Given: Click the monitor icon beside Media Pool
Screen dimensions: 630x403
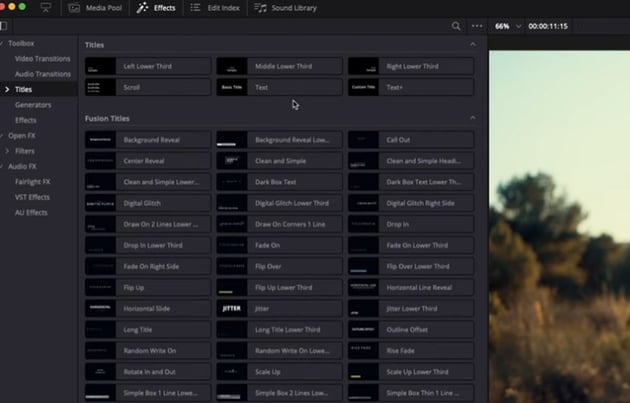Looking at the screenshot, I should [46, 8].
